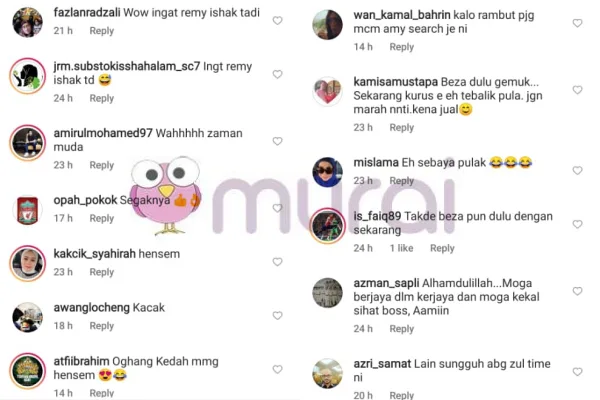Like fazlanradzali's comment with the heart
The height and width of the screenshot is (400, 600).
(x=277, y=21)
